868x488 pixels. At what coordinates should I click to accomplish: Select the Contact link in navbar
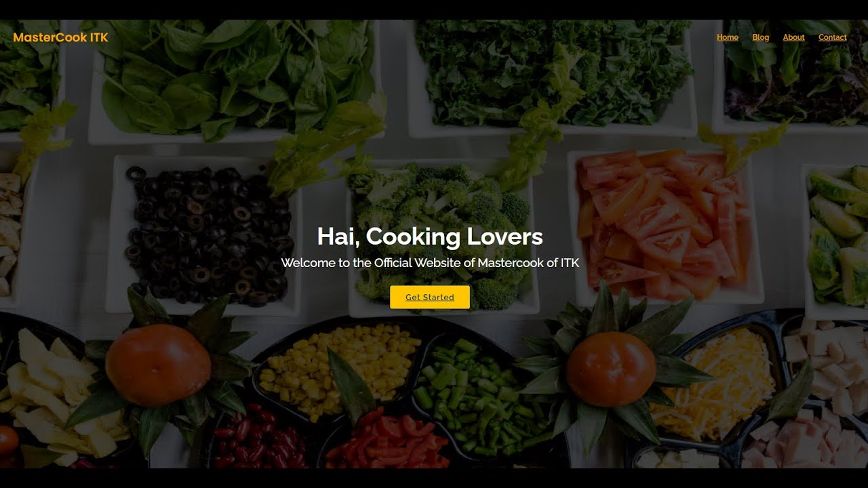point(833,37)
